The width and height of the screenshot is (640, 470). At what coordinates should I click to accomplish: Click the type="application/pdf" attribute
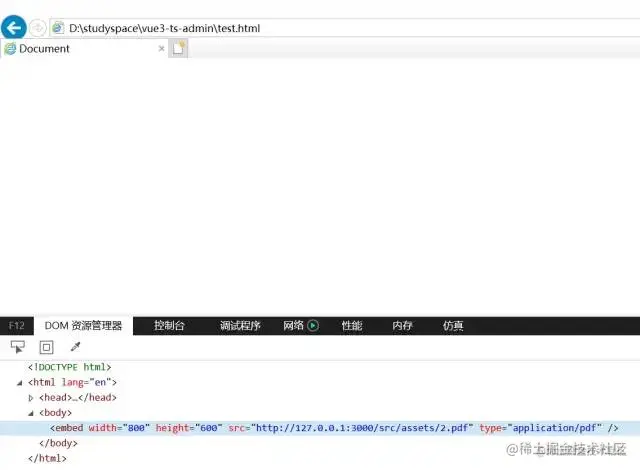click(540, 428)
